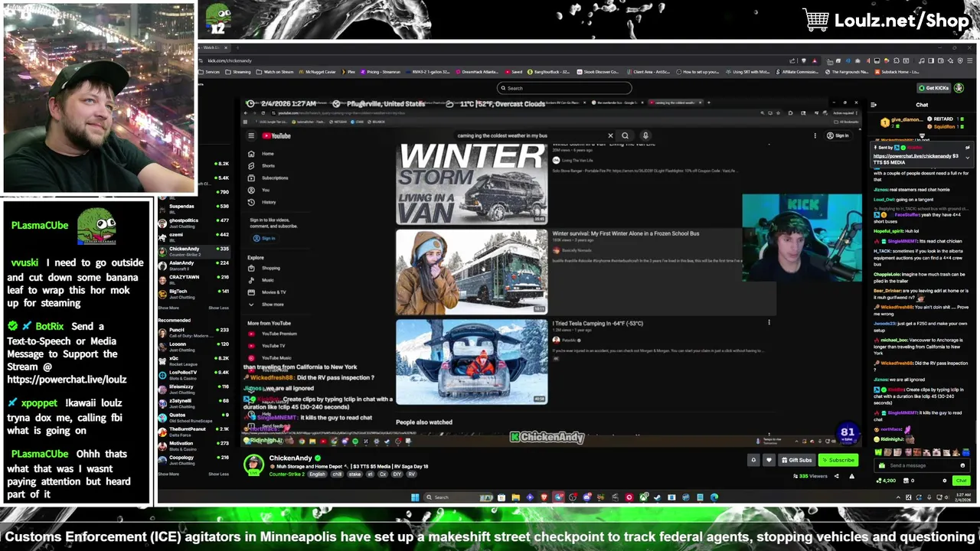Open DreamHack Atlanta bookmark
This screenshot has height=551, width=980.
pos(477,72)
